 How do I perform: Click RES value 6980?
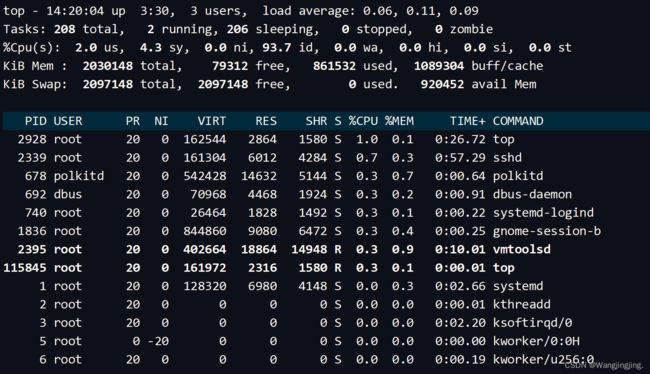pos(262,286)
